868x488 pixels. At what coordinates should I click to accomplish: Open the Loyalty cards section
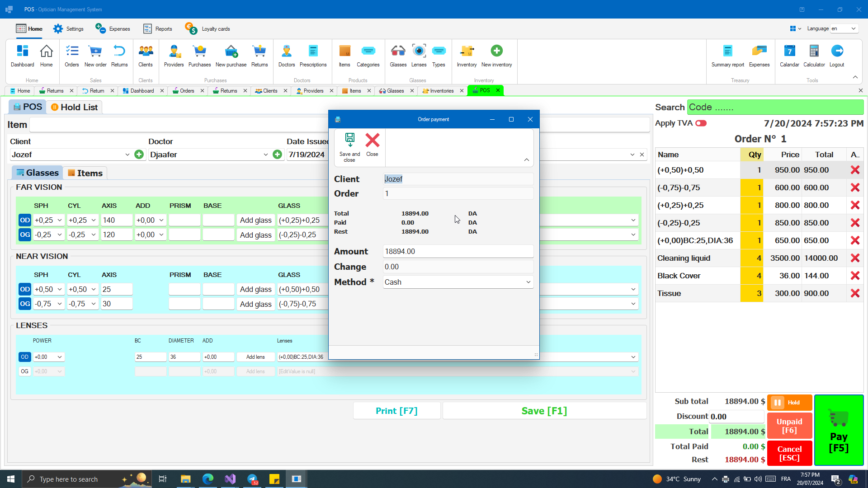(207, 28)
